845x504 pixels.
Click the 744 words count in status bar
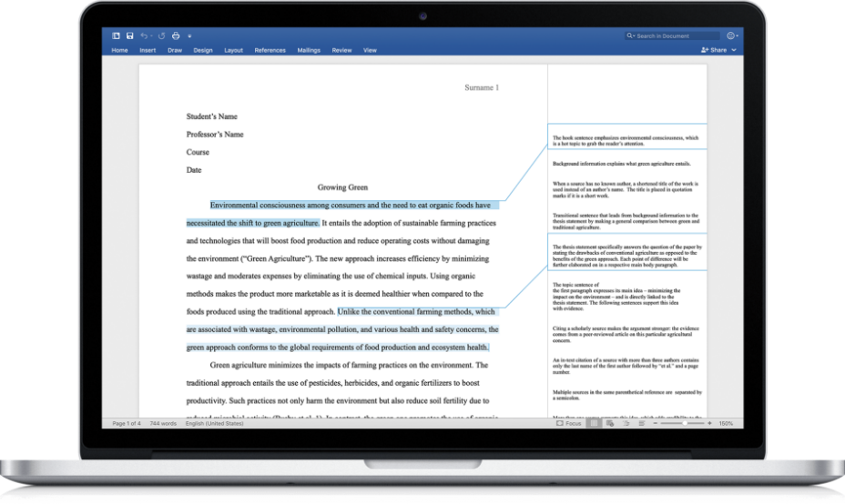tap(163, 423)
